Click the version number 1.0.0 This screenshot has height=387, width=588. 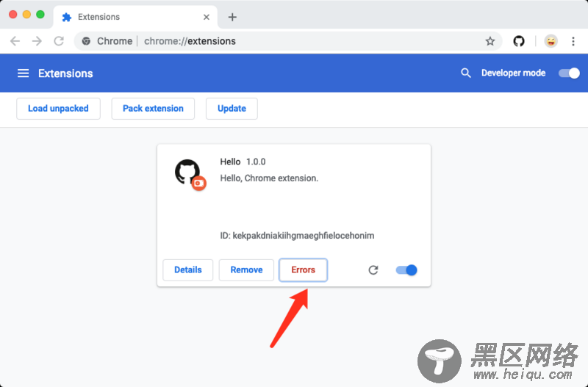(256, 162)
